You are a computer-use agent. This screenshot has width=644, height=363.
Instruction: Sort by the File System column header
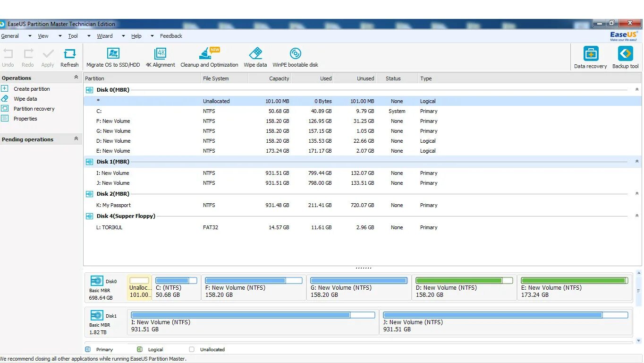click(224, 78)
